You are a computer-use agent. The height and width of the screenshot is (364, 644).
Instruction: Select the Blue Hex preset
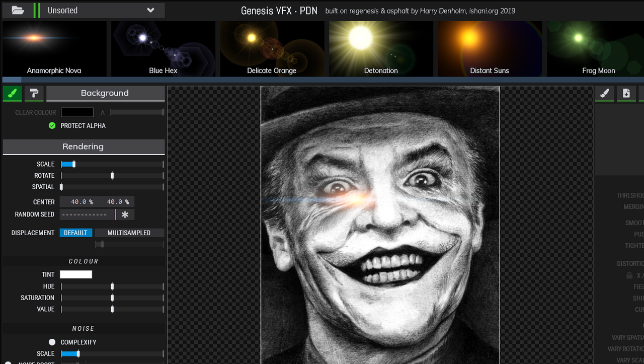pos(163,48)
